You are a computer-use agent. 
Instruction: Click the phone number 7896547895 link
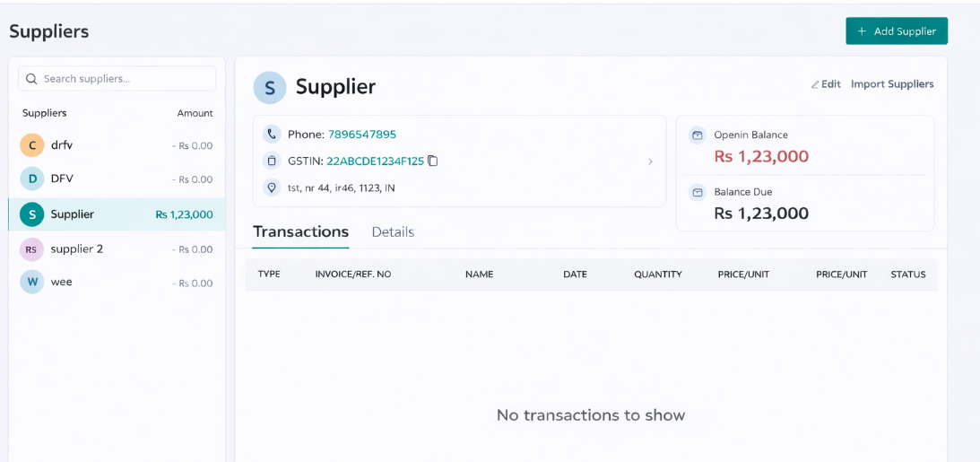(x=361, y=135)
